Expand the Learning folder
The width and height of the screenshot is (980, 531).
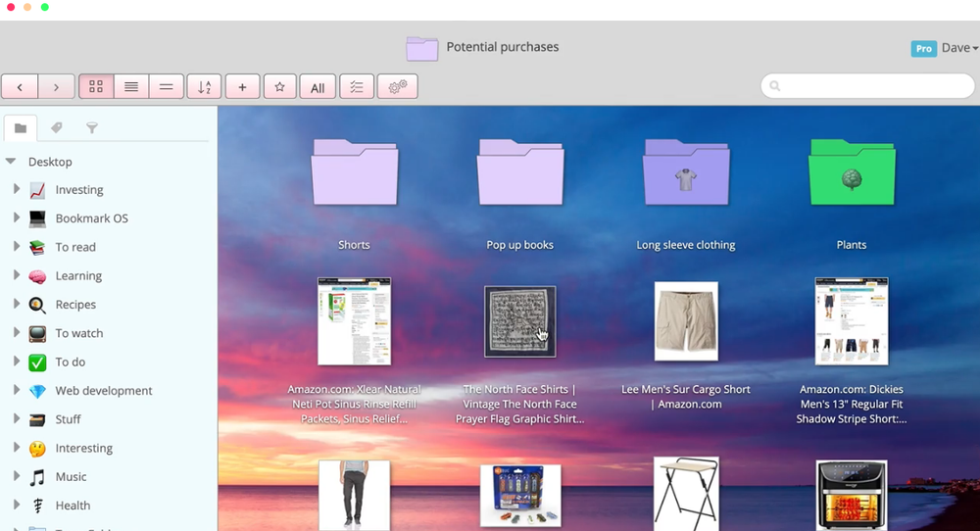click(x=17, y=275)
